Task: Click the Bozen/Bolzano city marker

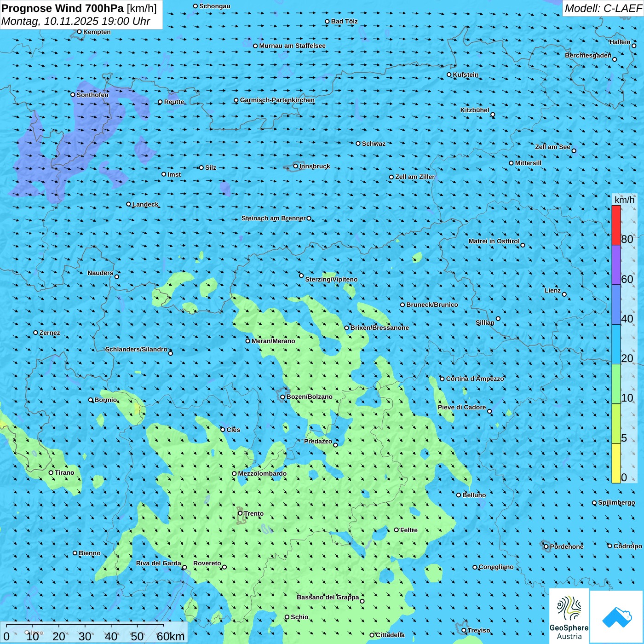Action: pyautogui.click(x=283, y=397)
